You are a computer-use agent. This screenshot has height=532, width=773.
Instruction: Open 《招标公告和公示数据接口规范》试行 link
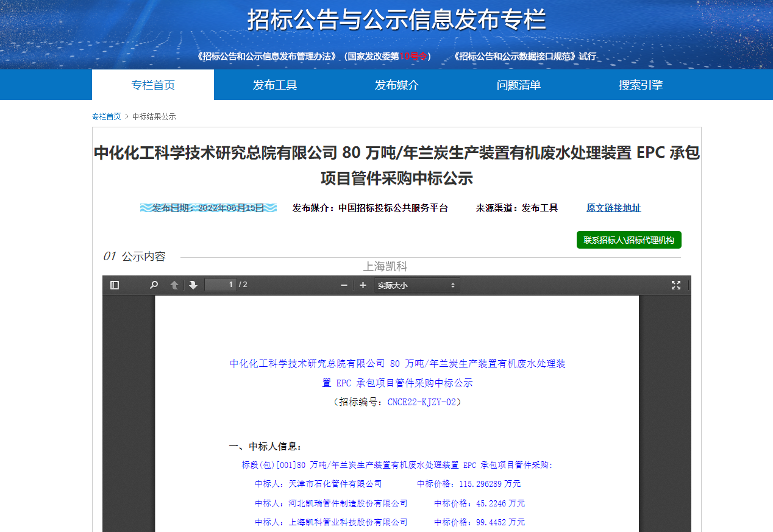coord(524,56)
